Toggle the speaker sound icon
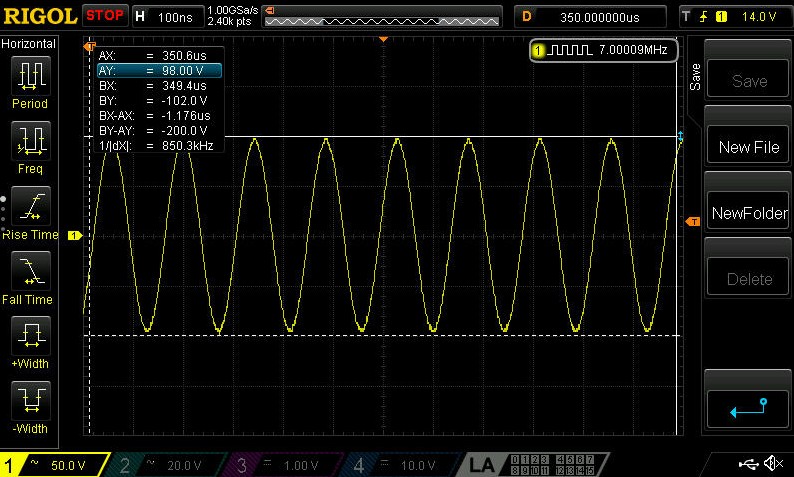Image resolution: width=794 pixels, height=477 pixels. click(x=773, y=464)
